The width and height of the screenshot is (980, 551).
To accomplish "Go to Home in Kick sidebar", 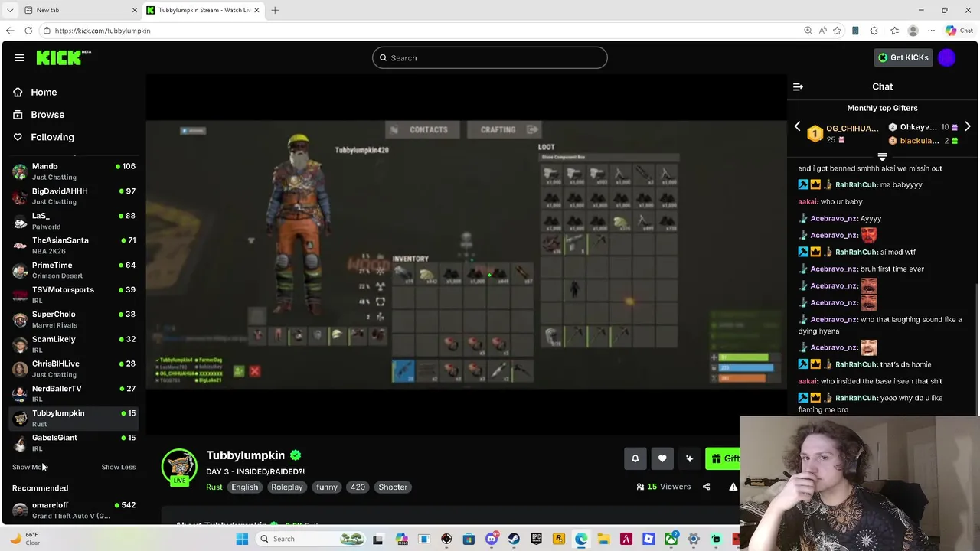I will (x=44, y=92).
